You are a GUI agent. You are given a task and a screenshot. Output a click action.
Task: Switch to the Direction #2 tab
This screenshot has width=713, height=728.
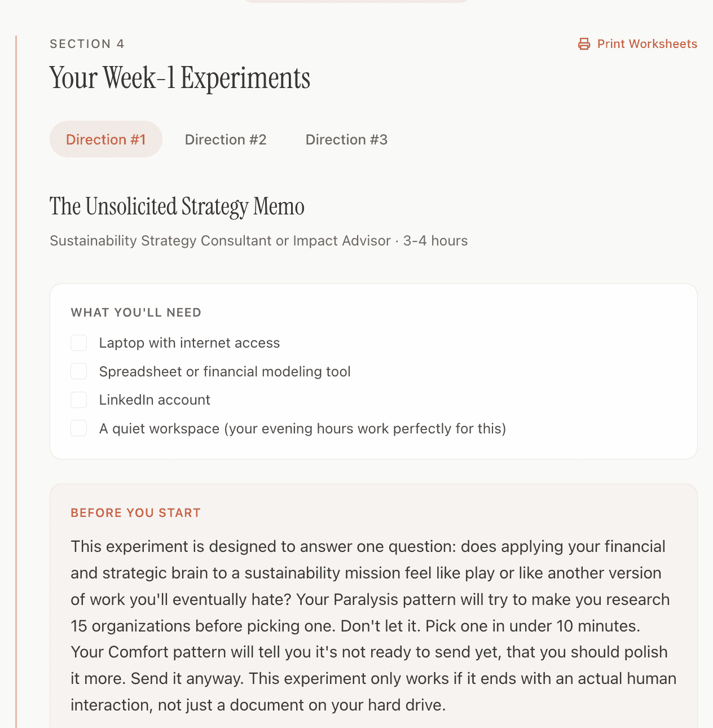coord(225,139)
